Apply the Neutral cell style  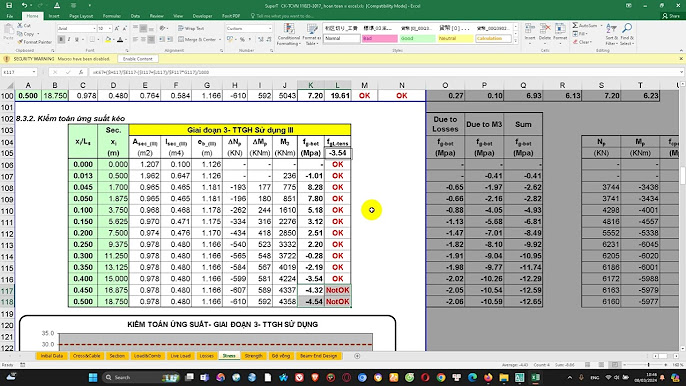tap(455, 39)
